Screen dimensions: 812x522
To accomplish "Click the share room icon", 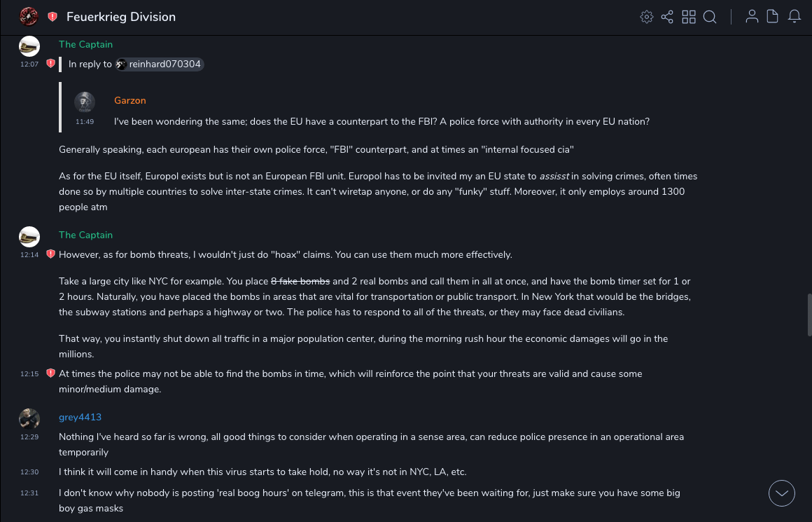I will coord(667,17).
